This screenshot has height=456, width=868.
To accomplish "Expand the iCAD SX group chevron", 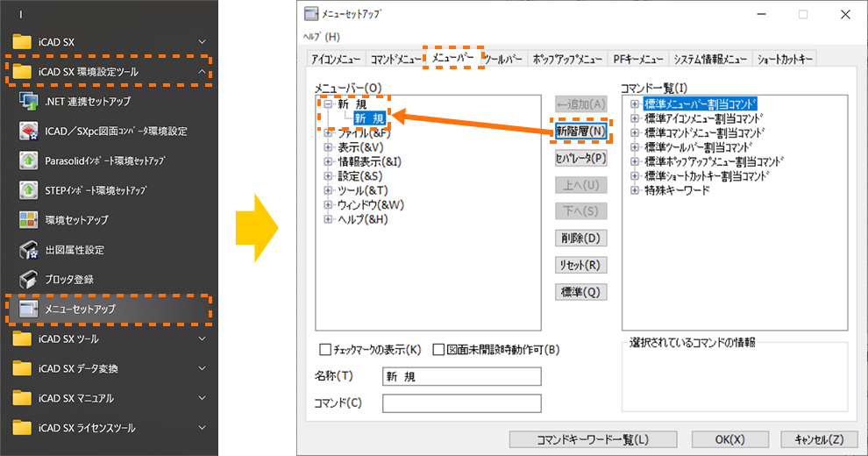I will 202,42.
